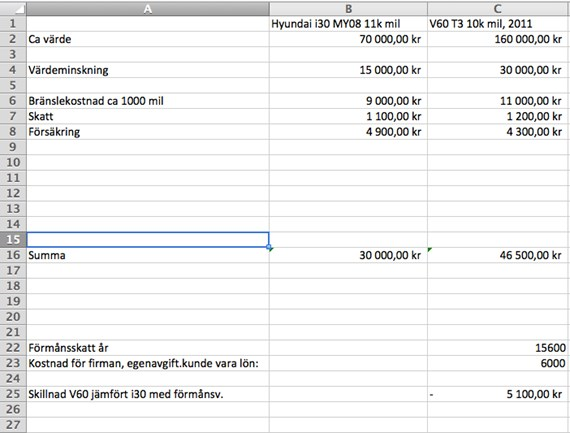This screenshot has width=570, height=433.
Task: Select the Förmånsskatt år value 15600
Action: [x=498, y=348]
